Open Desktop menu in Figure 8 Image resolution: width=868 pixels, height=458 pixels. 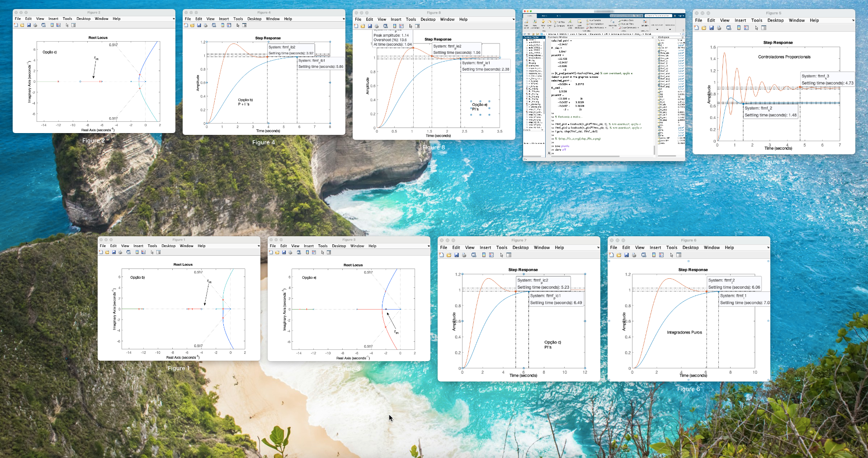pos(428,19)
